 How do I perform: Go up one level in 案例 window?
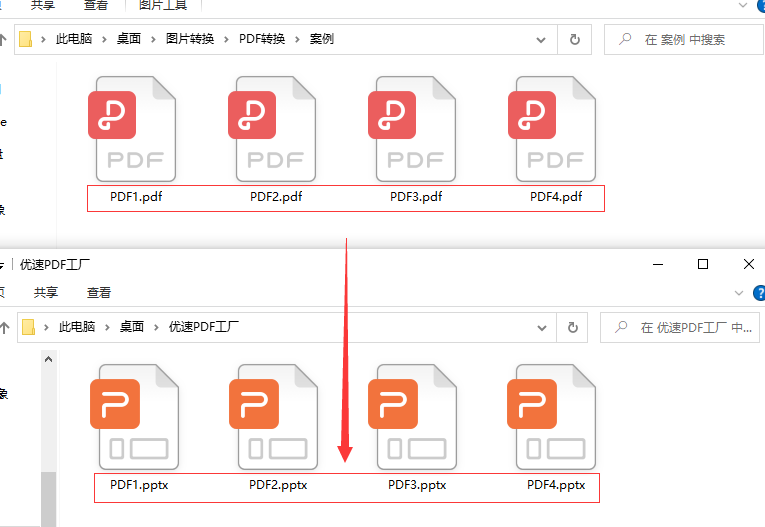(3, 40)
